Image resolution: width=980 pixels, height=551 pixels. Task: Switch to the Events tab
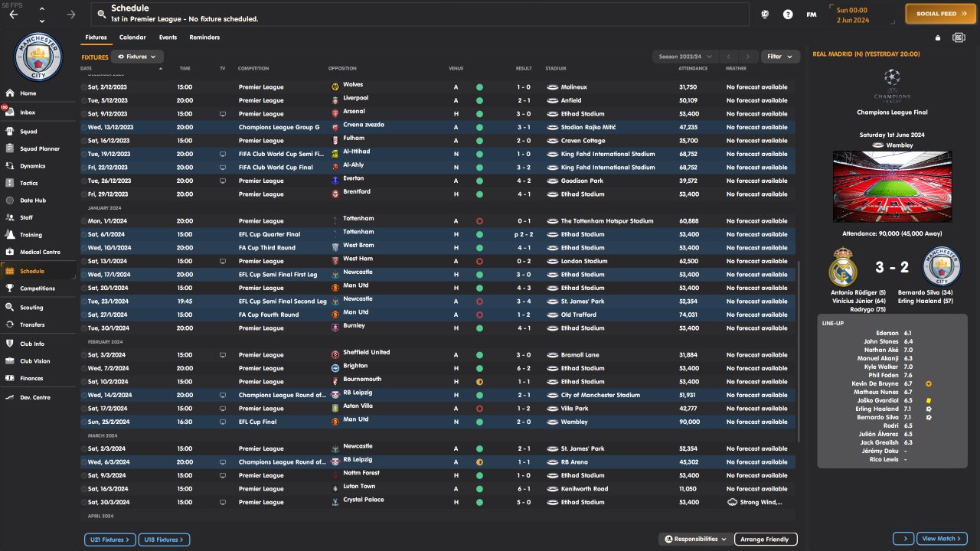click(168, 37)
